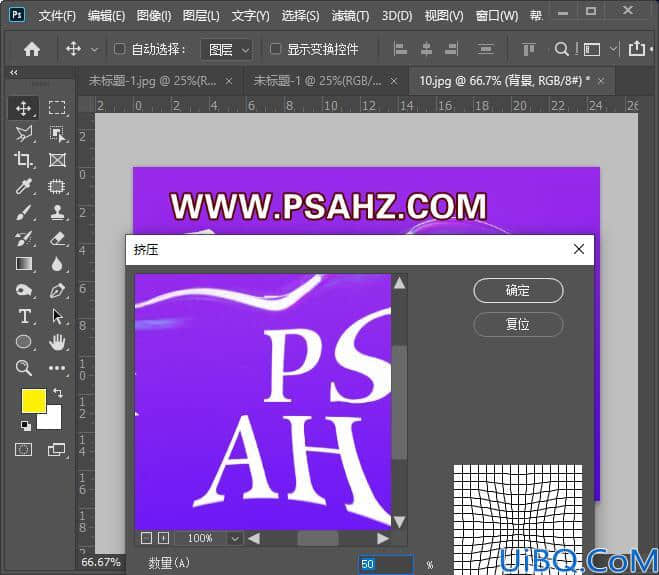Reset default foreground and background colors

click(26, 425)
